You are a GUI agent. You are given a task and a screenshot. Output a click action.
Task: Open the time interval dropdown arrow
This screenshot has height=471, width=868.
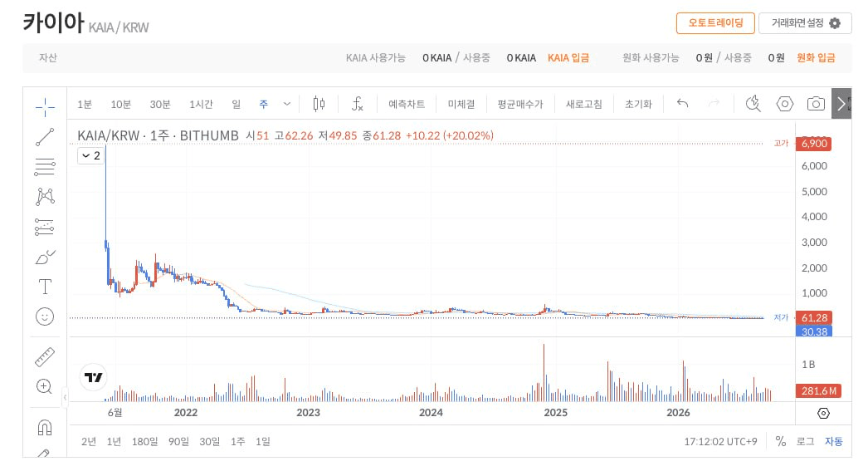pyautogui.click(x=287, y=104)
